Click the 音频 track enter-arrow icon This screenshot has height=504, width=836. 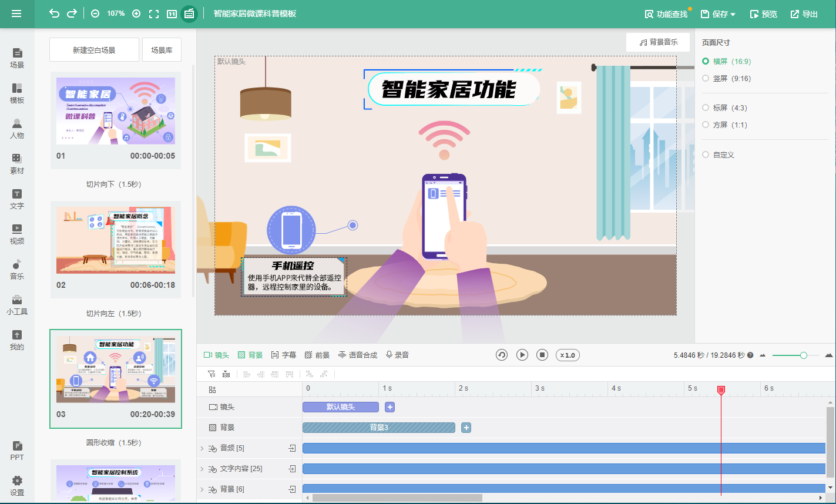[292, 448]
